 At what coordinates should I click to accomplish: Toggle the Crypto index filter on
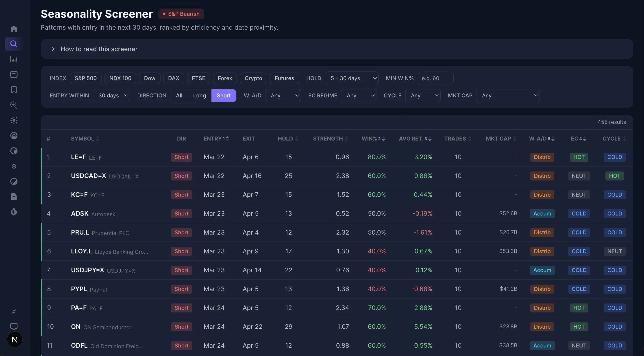click(x=253, y=78)
